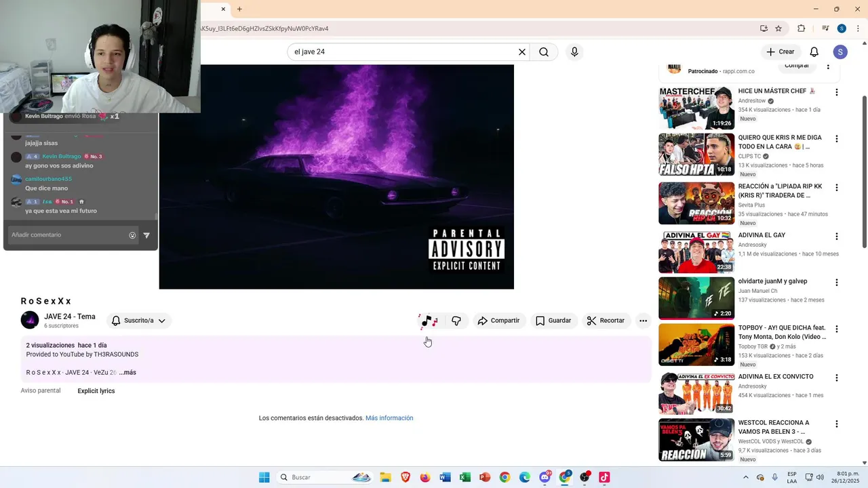
Task: Open the YouTube account avatar menu
Action: tap(840, 52)
